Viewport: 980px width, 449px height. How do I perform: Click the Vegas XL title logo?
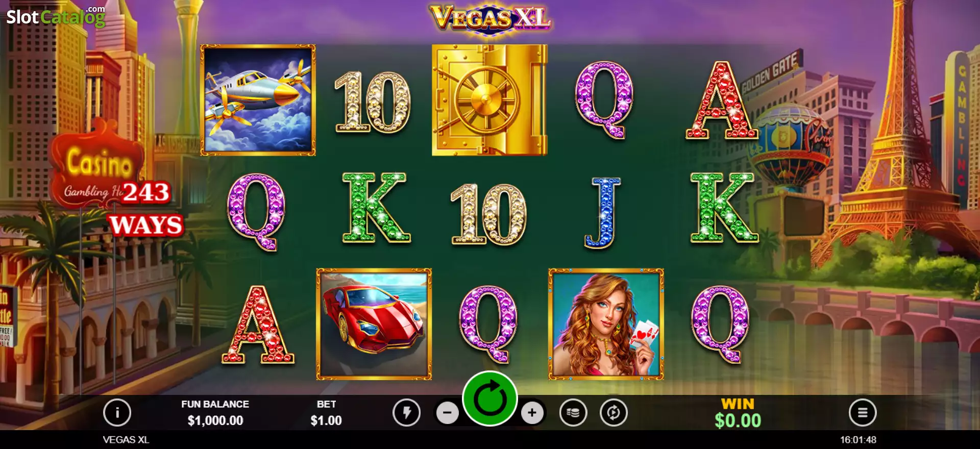(x=490, y=18)
